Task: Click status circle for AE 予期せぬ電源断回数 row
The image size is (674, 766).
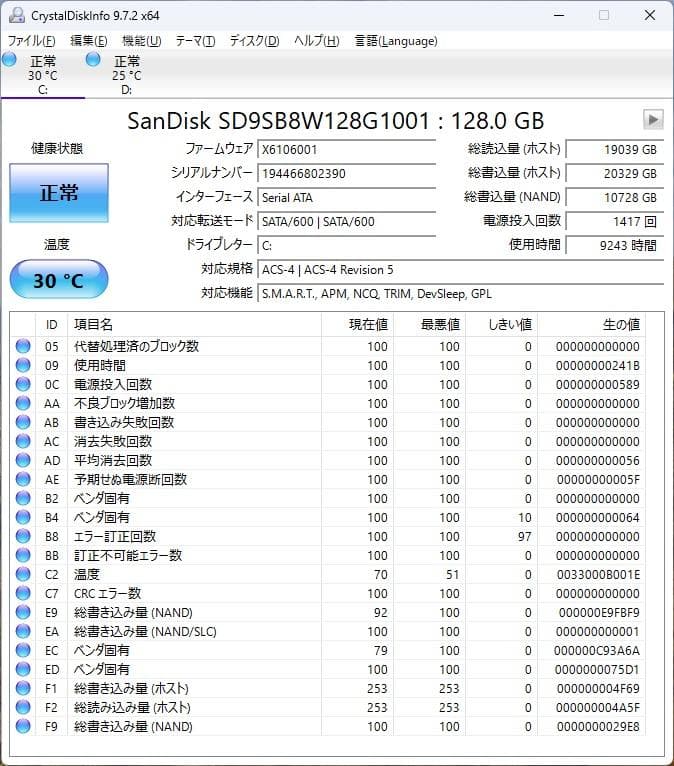Action: pyautogui.click(x=23, y=479)
